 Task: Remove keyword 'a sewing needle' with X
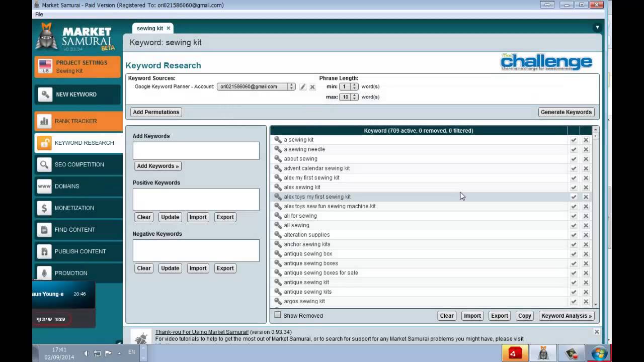click(x=586, y=149)
